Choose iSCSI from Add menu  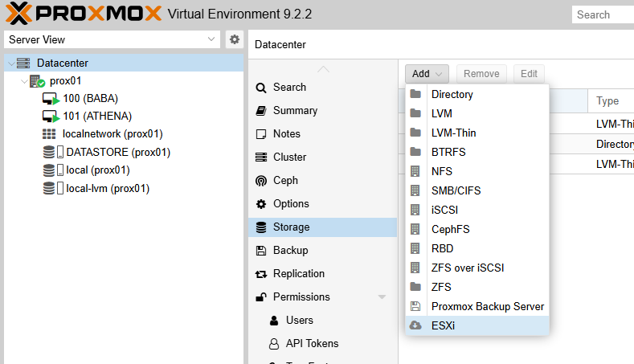click(x=477, y=210)
